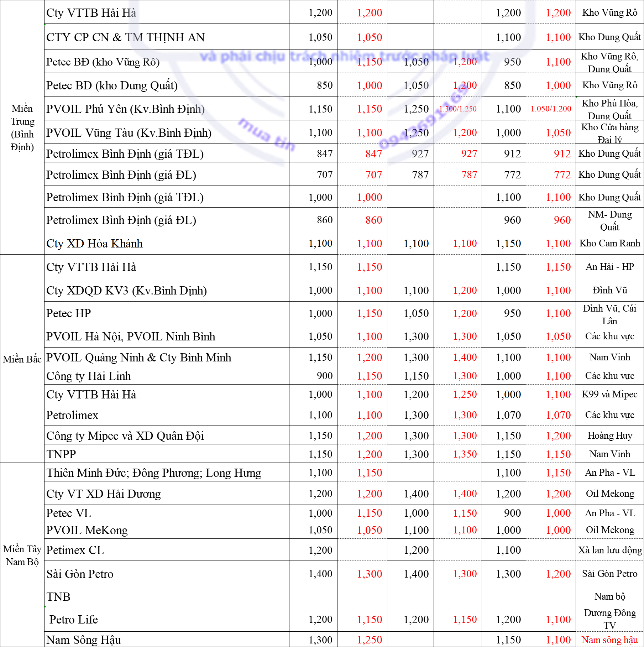Select the red 847 value
The width and height of the screenshot is (644, 647).
click(x=373, y=153)
